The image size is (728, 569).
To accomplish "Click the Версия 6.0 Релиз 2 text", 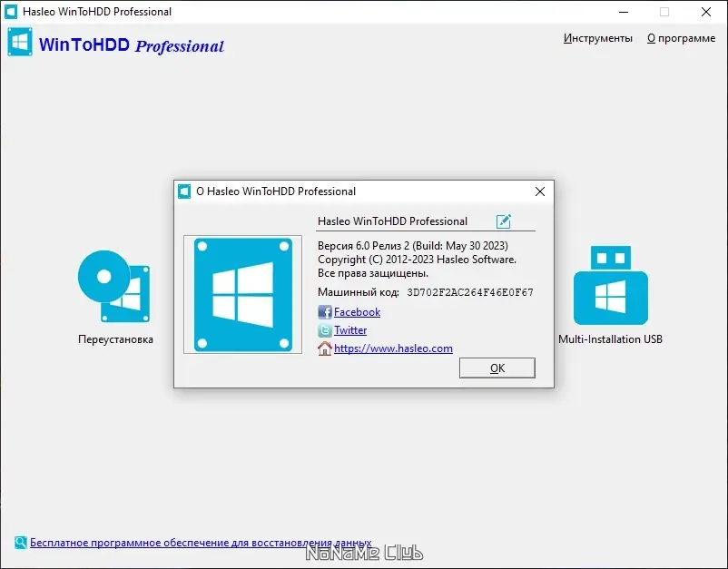I will [413, 246].
